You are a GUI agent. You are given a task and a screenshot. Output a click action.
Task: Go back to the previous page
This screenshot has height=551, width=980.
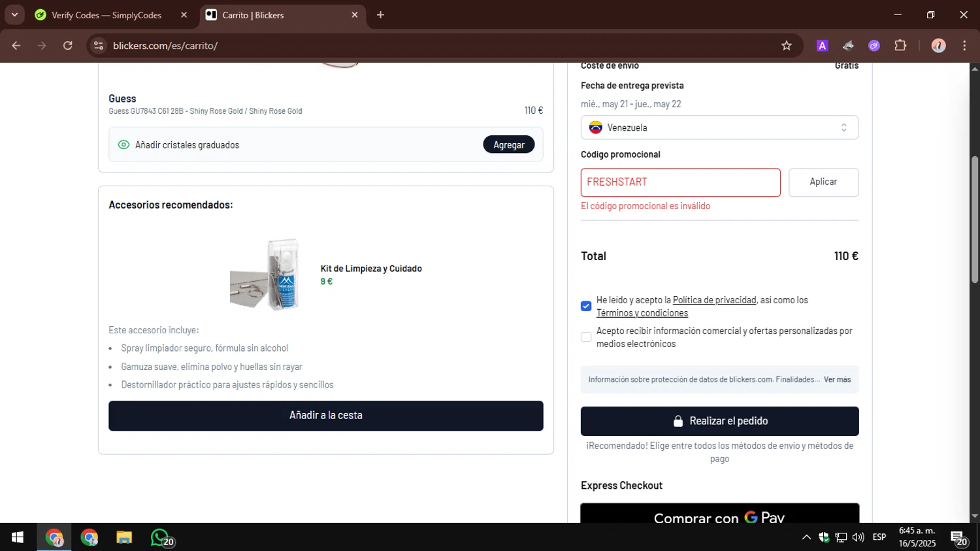coord(16,46)
